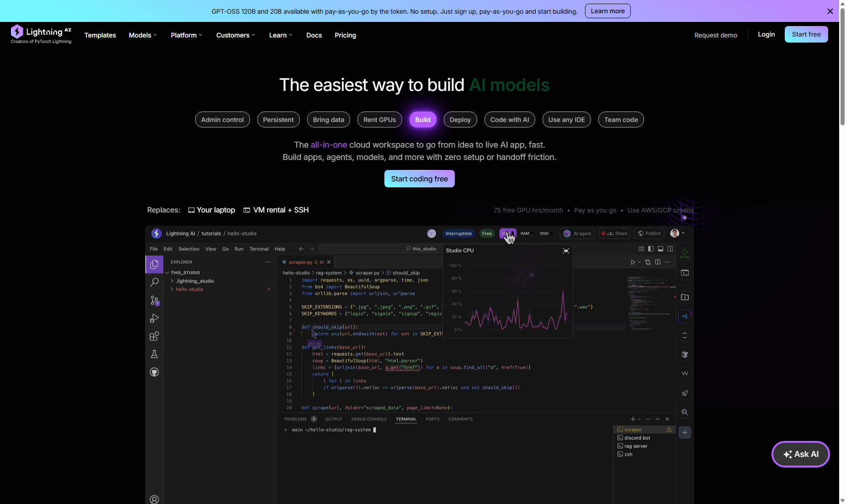The image size is (846, 504).
Task: Click the Publish button in studio header
Action: (x=649, y=233)
